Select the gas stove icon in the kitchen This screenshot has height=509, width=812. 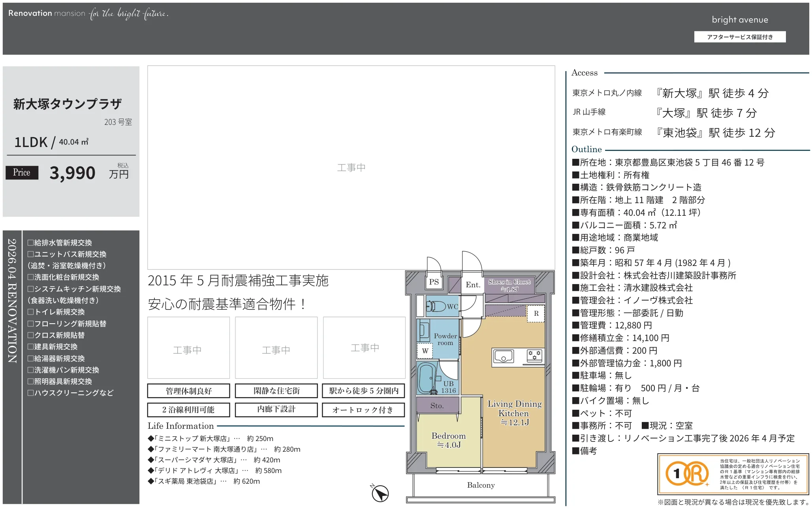[x=535, y=354]
